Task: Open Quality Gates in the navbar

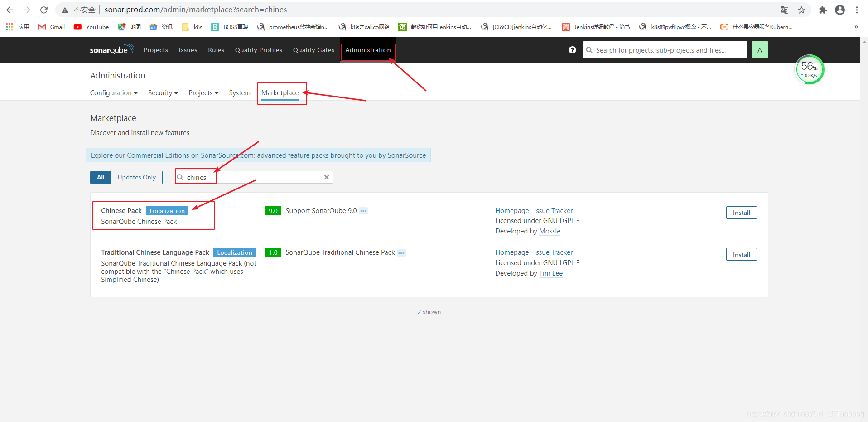Action: click(x=313, y=50)
